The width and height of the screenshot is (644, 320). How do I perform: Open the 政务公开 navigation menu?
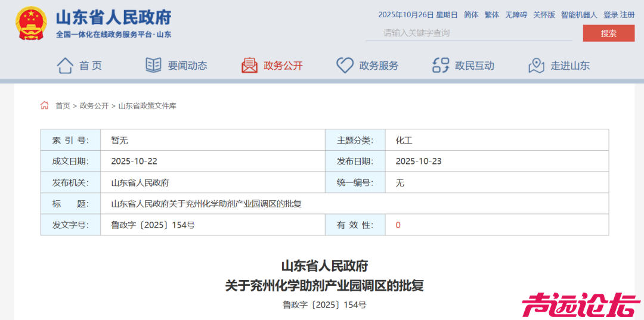(x=283, y=66)
